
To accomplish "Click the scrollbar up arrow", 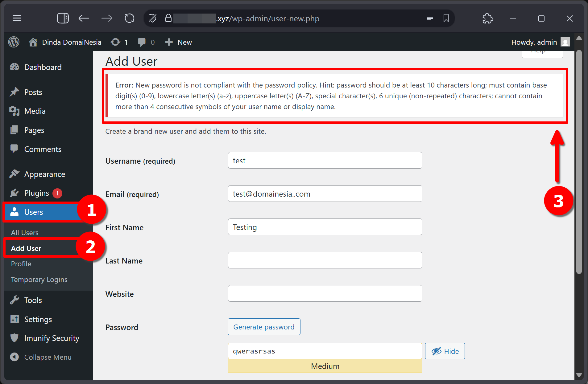I will [579, 38].
